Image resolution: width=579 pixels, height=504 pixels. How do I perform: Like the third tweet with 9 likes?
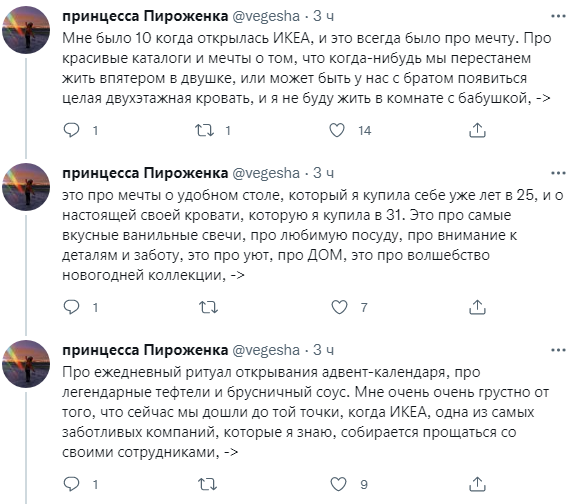pyautogui.click(x=338, y=484)
